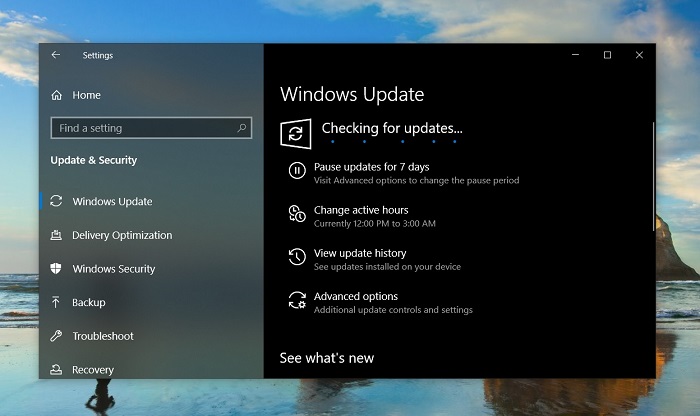Focus the Find a setting search box
Viewport: 700px width, 416px height.
pyautogui.click(x=151, y=128)
